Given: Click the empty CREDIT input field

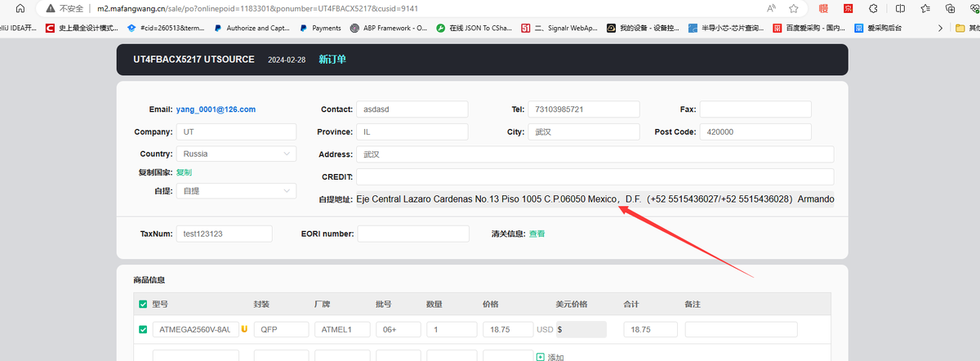Looking at the screenshot, I should (595, 176).
